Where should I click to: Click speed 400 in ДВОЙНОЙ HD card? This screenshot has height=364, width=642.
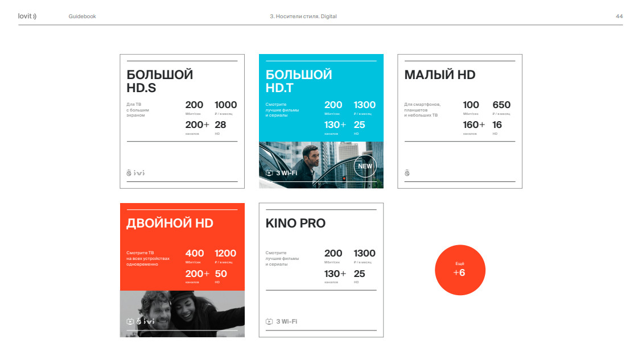(x=195, y=254)
